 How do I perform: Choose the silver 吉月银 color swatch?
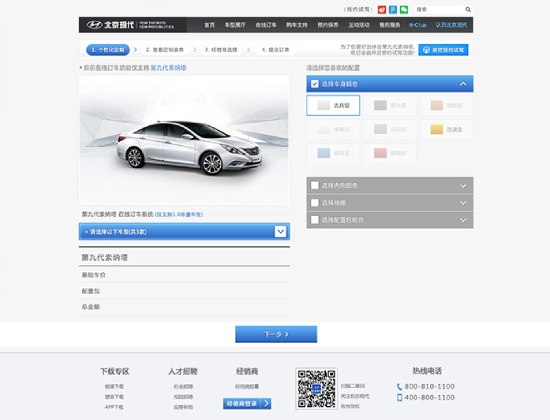(333, 105)
